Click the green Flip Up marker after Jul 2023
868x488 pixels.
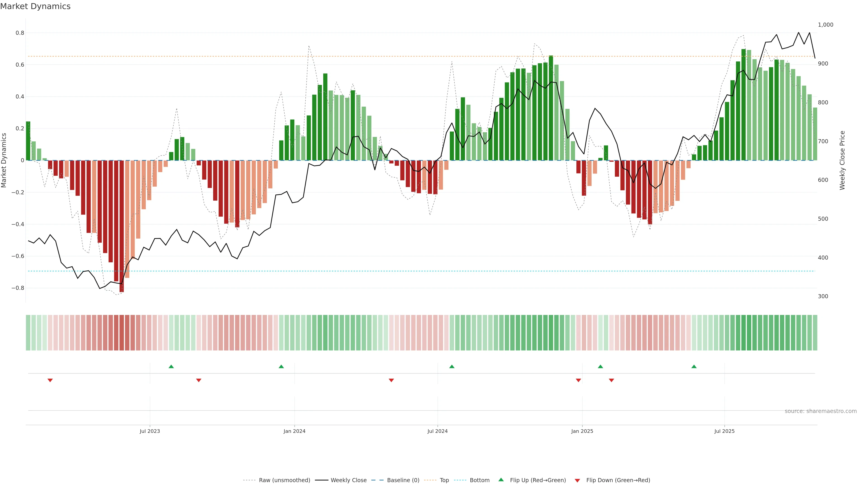click(x=171, y=366)
